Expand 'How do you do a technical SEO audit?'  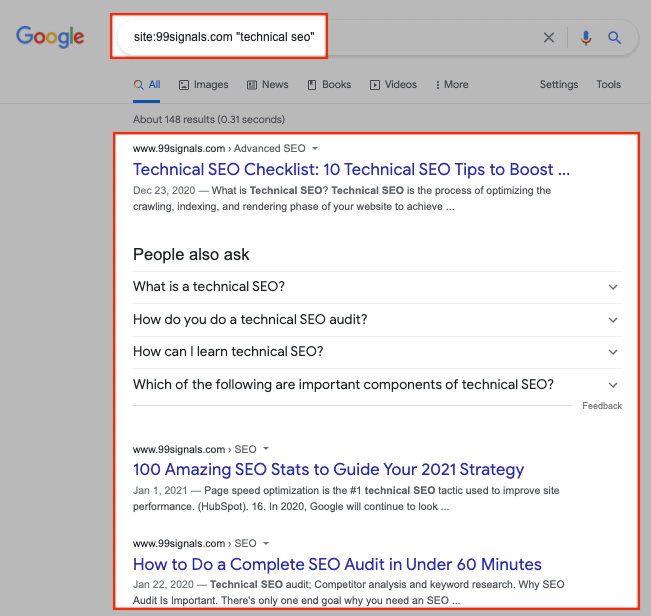click(377, 320)
